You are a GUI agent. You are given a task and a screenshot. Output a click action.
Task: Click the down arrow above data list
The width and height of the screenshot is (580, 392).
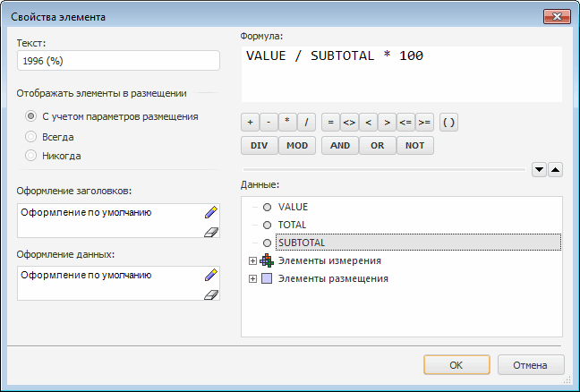tap(539, 168)
